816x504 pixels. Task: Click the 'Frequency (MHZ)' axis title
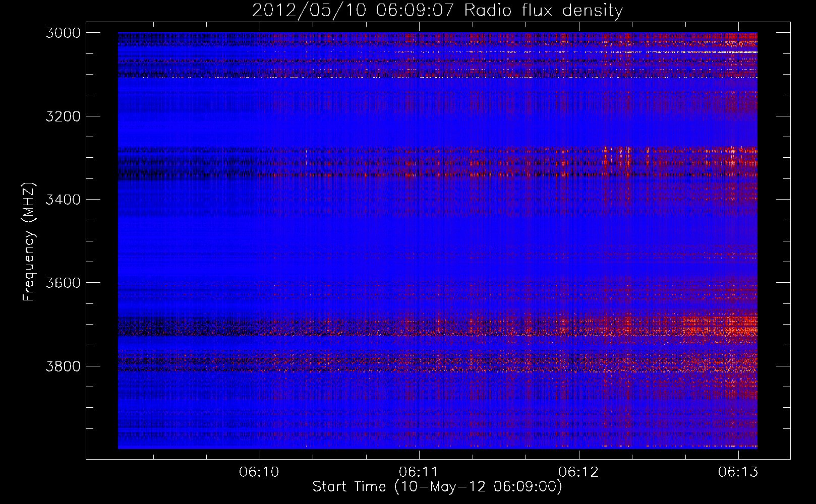coord(29,242)
